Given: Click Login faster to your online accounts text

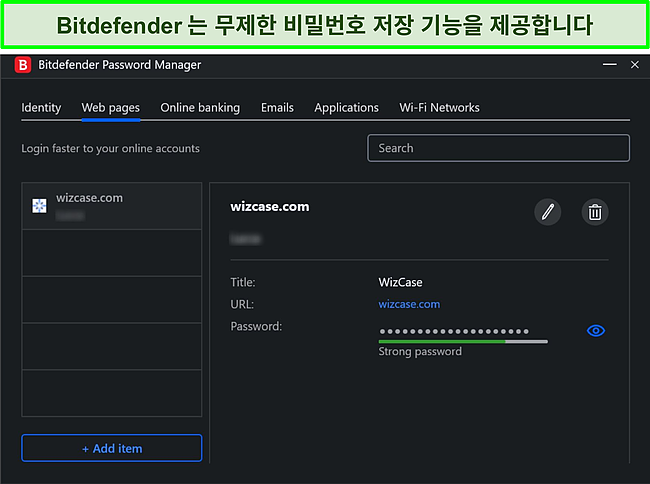Looking at the screenshot, I should pyautogui.click(x=110, y=148).
